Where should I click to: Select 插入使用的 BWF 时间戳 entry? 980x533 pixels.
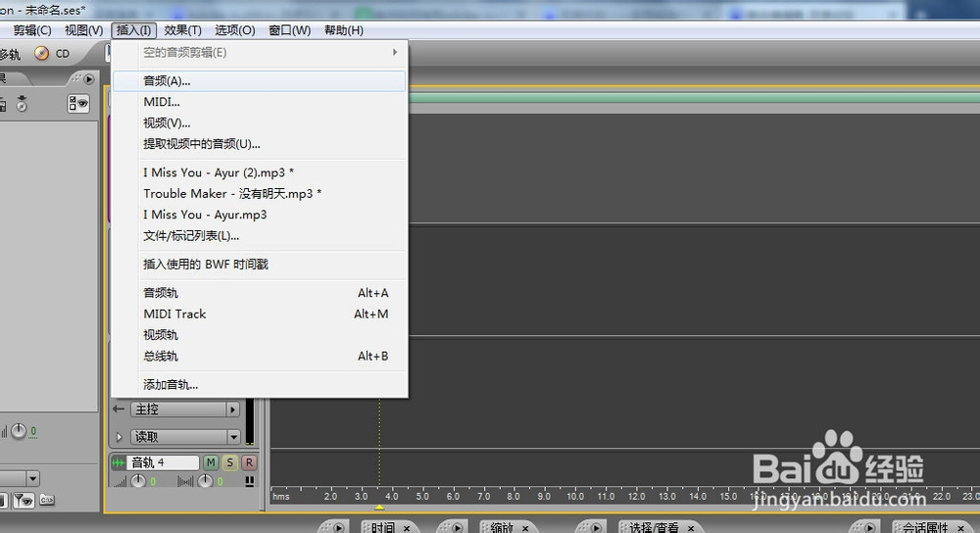(259, 265)
